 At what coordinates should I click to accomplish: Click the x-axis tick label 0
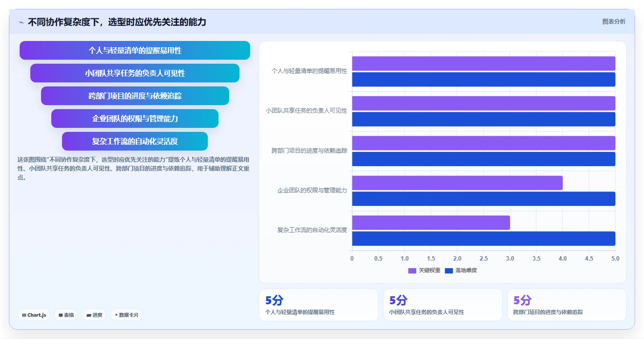352,258
